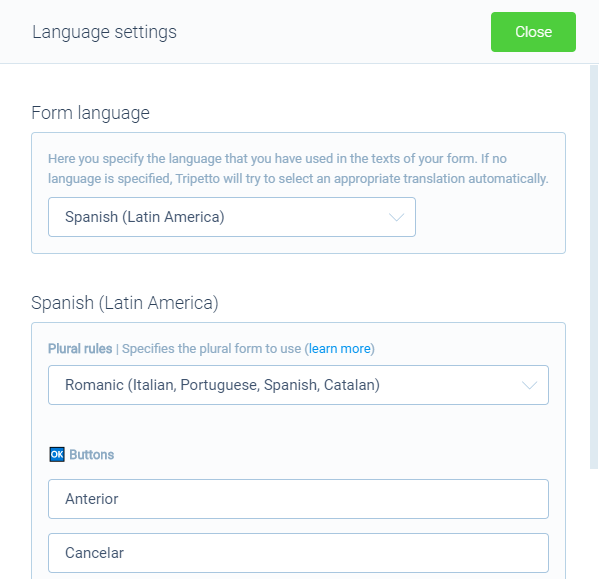This screenshot has width=599, height=579.
Task: Click the Spanish (Latin America) selected value text
Action: pyautogui.click(x=145, y=217)
